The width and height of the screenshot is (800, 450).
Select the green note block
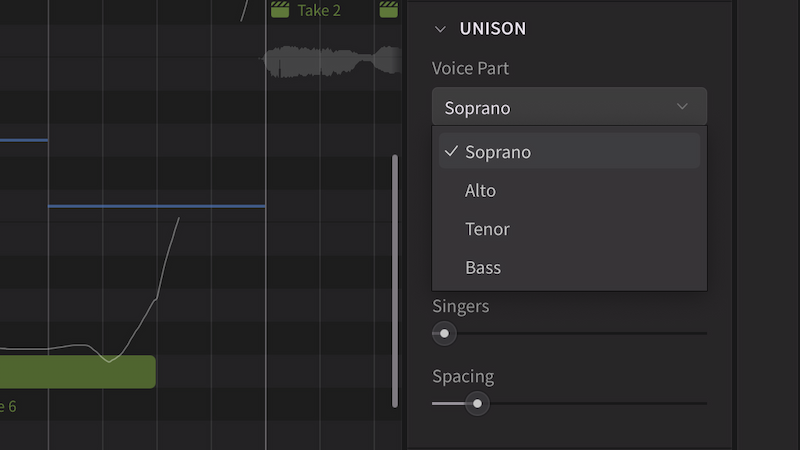tap(78, 371)
